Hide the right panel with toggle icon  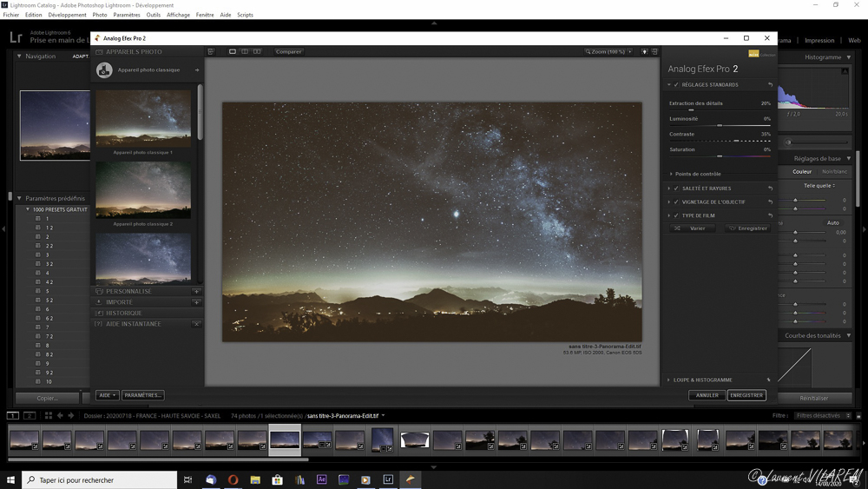(x=654, y=52)
